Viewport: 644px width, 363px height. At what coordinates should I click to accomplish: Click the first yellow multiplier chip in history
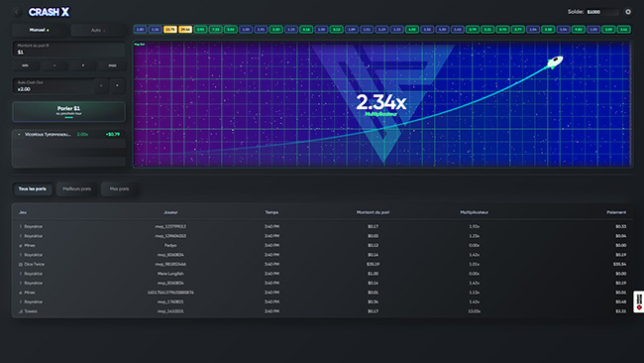170,29
